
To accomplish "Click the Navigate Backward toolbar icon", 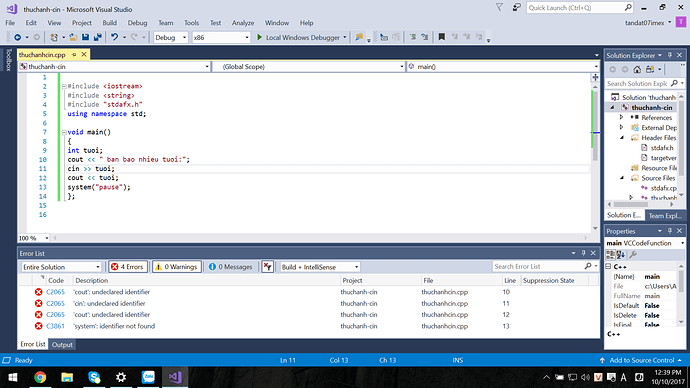I will click(x=18, y=37).
